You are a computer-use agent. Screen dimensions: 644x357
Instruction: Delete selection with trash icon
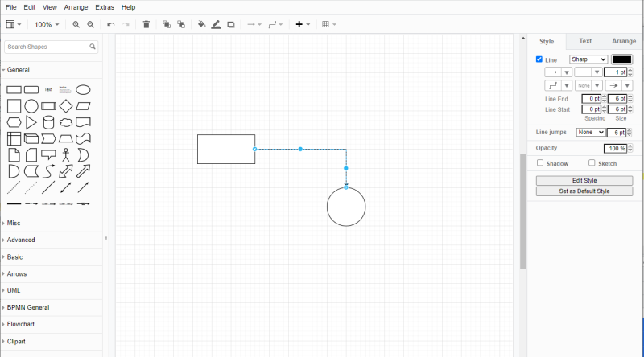tap(147, 25)
